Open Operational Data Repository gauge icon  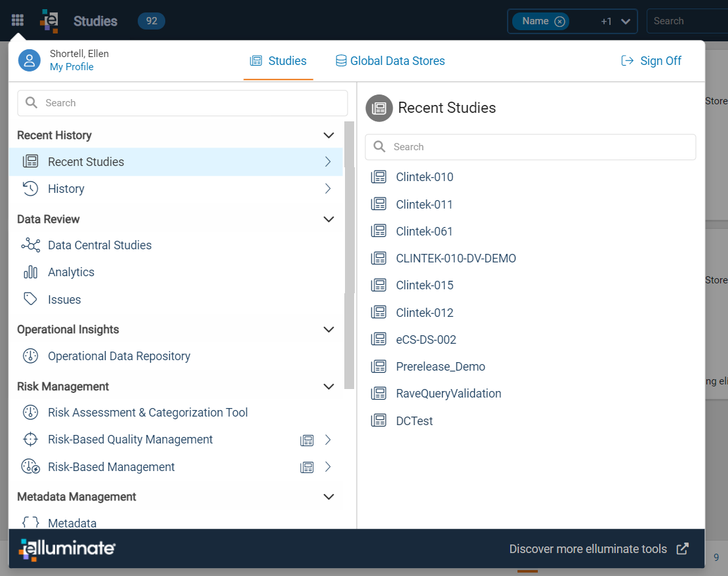(31, 356)
